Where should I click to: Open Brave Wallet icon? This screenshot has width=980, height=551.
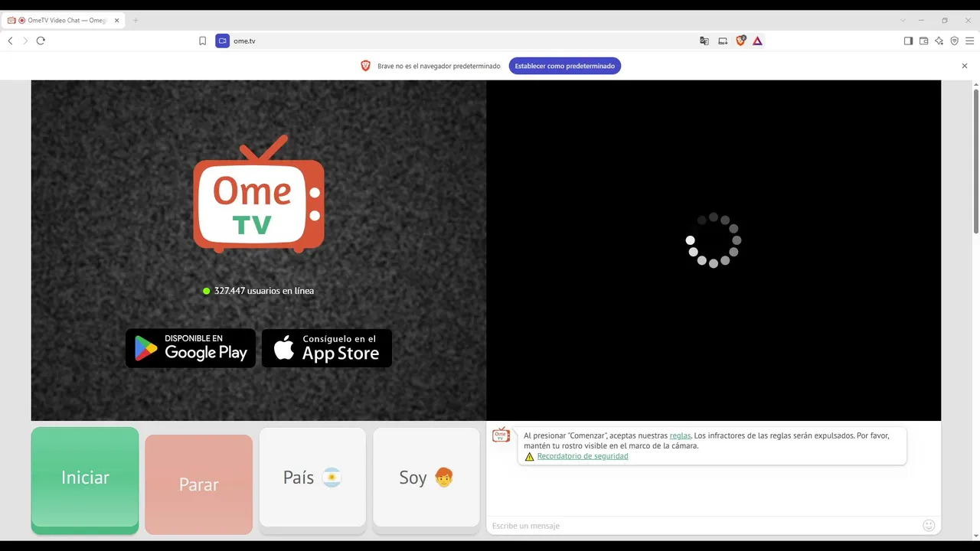pos(923,41)
